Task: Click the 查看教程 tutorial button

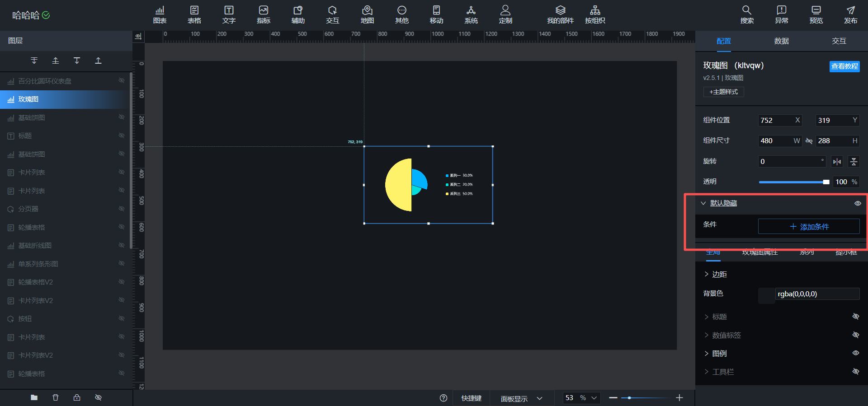Action: coord(844,66)
